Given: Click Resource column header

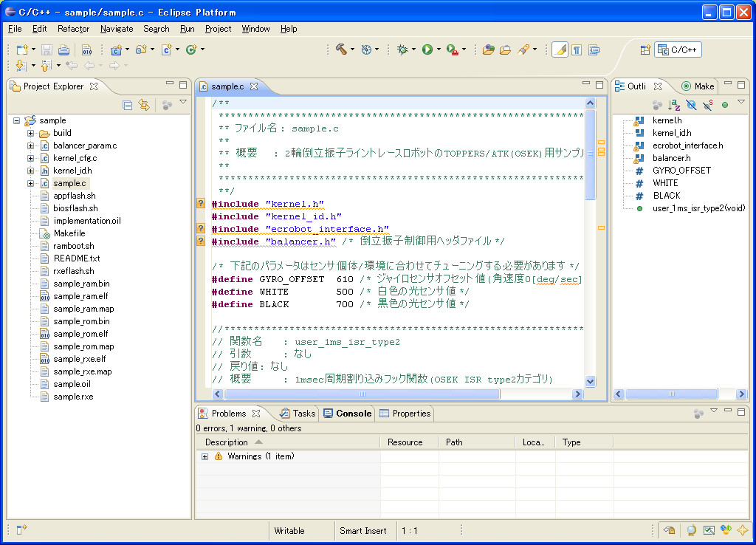Looking at the screenshot, I should [409, 442].
